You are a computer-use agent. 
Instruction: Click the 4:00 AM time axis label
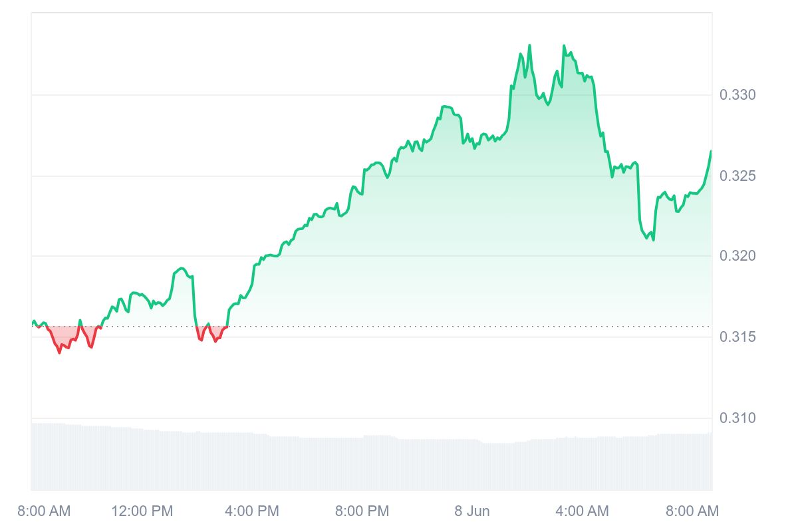[582, 511]
